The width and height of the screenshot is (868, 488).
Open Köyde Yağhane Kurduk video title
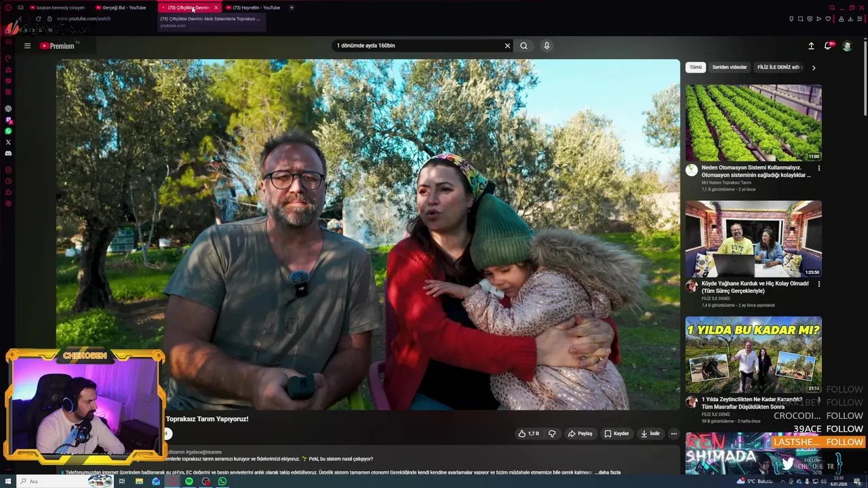pos(755,287)
